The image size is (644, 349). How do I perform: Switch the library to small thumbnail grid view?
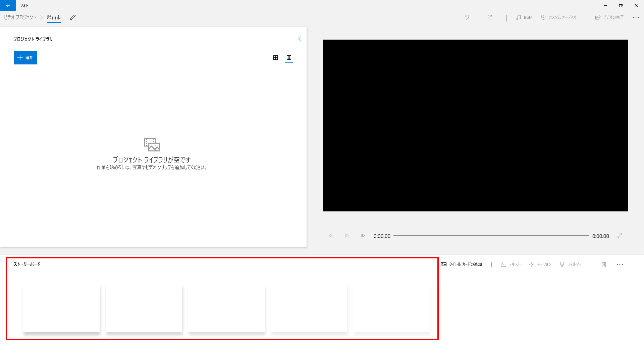pyautogui.click(x=289, y=58)
